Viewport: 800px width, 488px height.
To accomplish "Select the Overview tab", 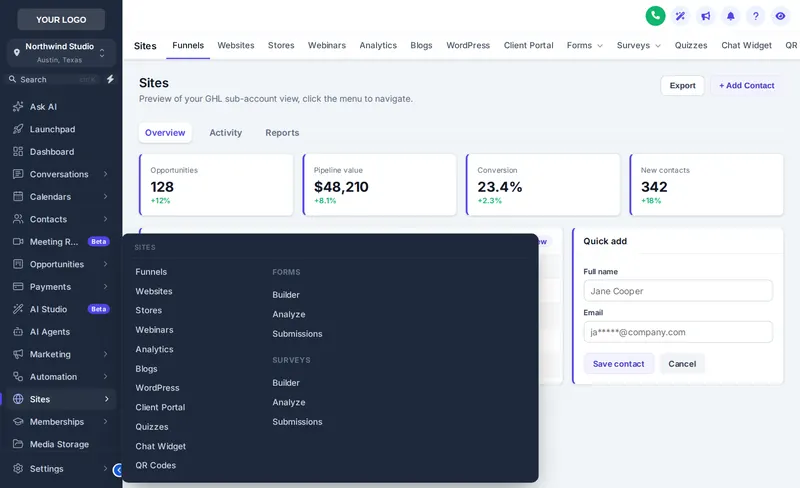I will coord(165,133).
